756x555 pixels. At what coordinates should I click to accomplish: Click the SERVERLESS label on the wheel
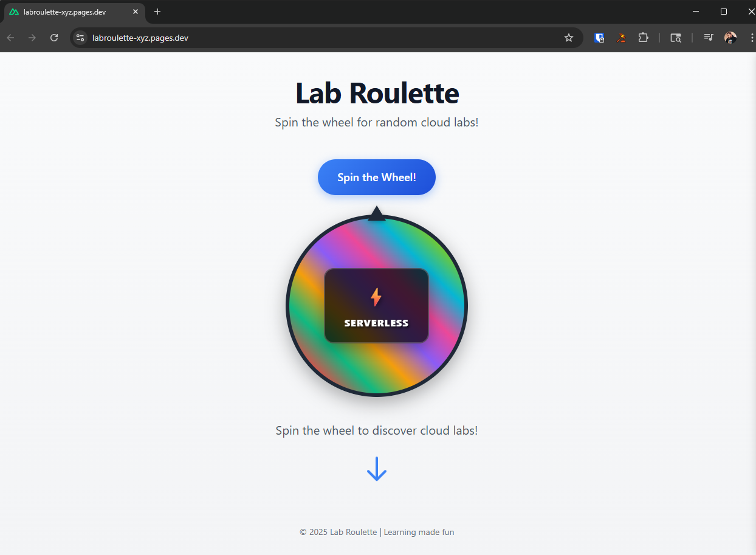click(376, 323)
